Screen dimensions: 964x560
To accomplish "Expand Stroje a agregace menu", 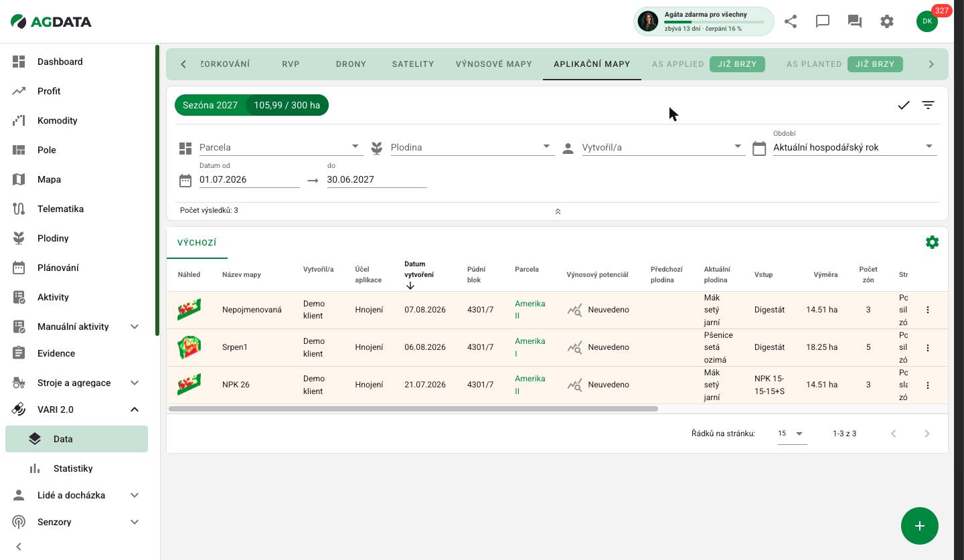I will (135, 383).
